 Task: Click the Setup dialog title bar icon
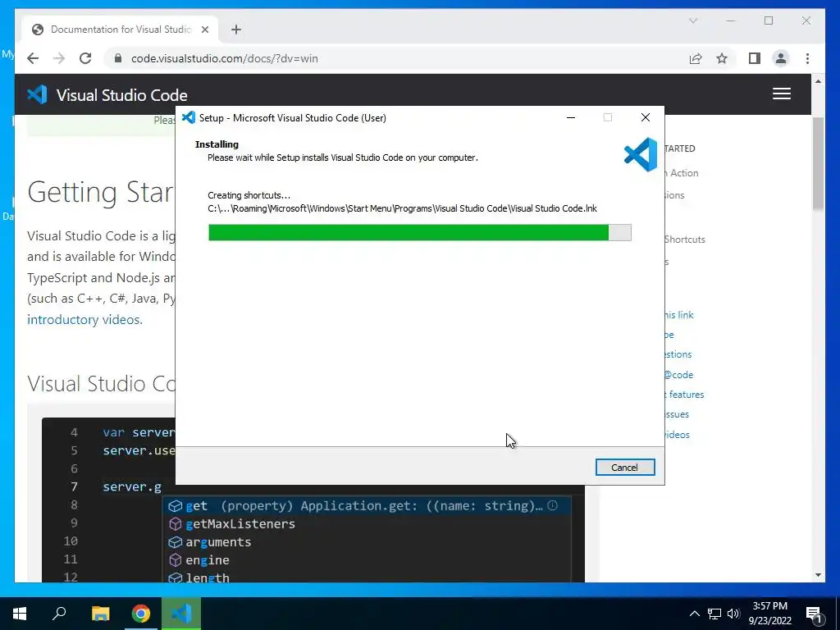pos(189,117)
